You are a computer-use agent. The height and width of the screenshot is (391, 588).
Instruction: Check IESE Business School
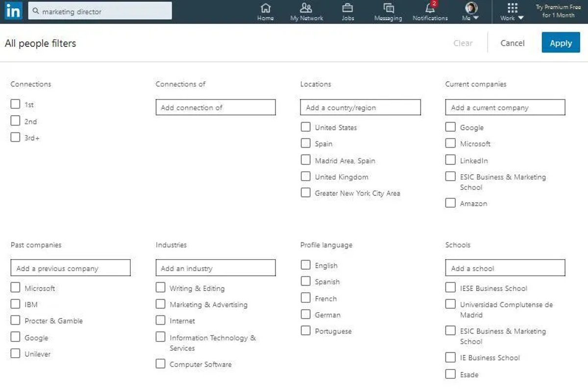(x=450, y=287)
